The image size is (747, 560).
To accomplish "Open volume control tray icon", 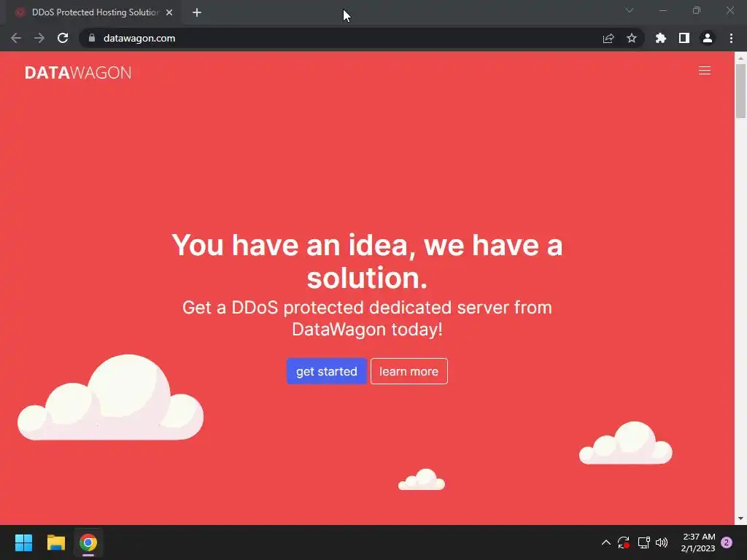I will (662, 542).
